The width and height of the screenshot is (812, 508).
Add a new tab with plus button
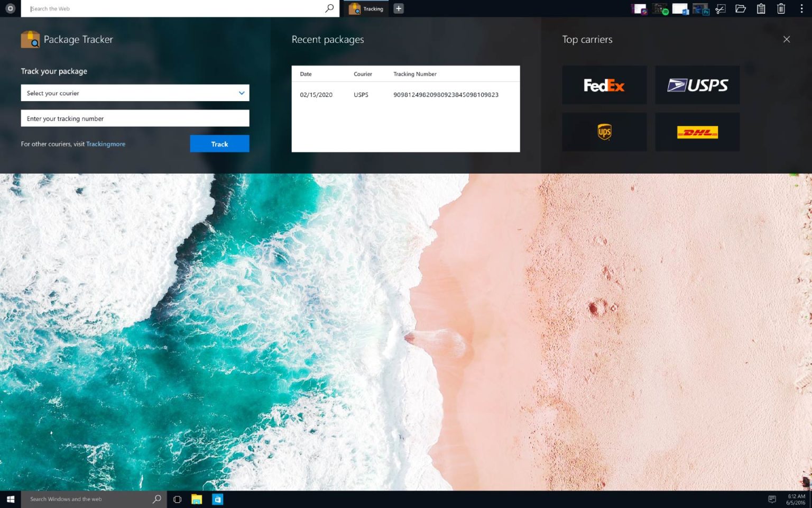point(399,8)
